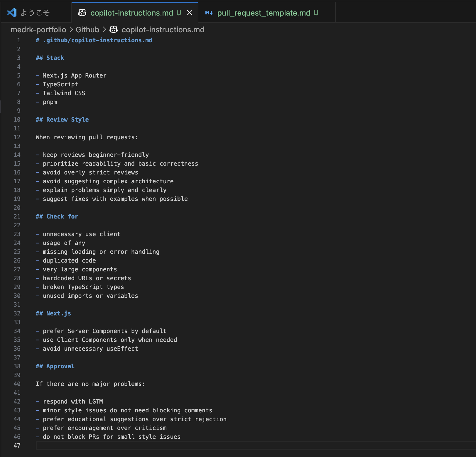The image size is (476, 457).
Task: Click the 'Tailwind CSS' list item
Action: tap(64, 93)
